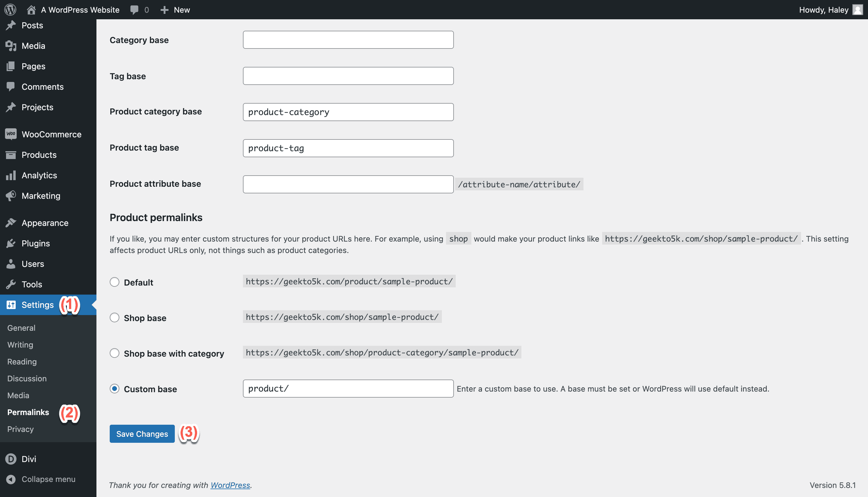Click the home icon beside site name

[x=31, y=10]
